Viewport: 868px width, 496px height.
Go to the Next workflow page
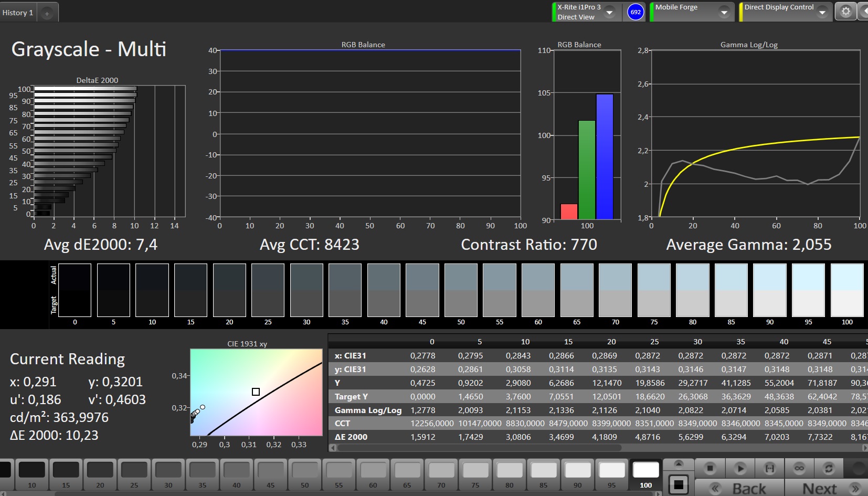click(825, 488)
